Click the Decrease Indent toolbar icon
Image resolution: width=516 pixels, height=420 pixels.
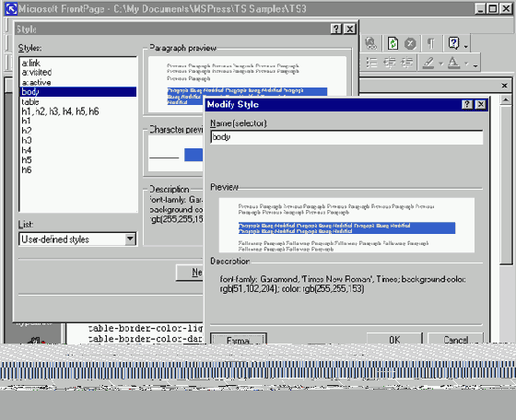pyautogui.click(x=389, y=62)
